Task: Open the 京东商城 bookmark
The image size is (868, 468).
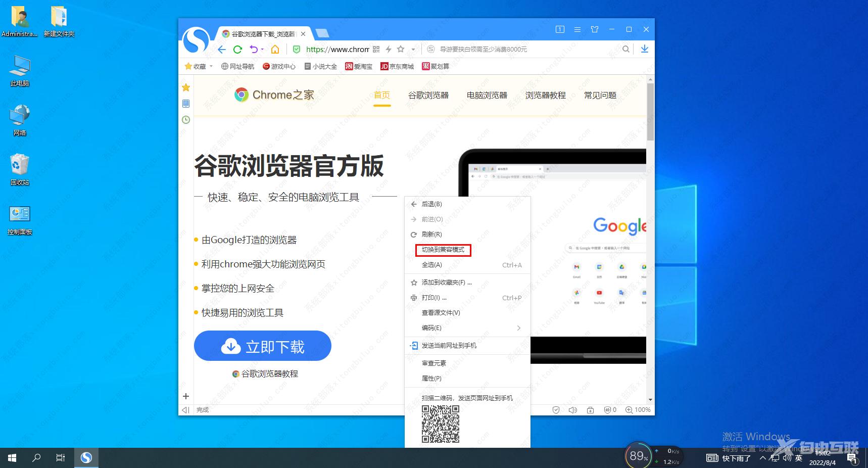Action: coord(397,66)
